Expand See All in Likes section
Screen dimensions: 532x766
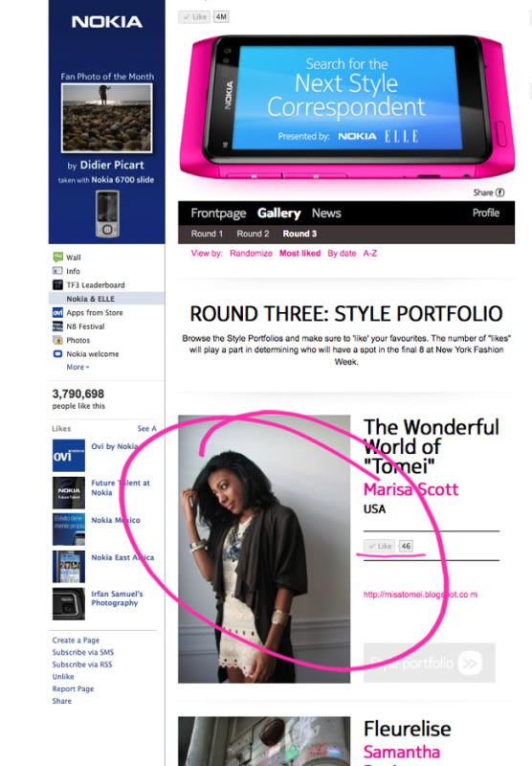(x=147, y=428)
